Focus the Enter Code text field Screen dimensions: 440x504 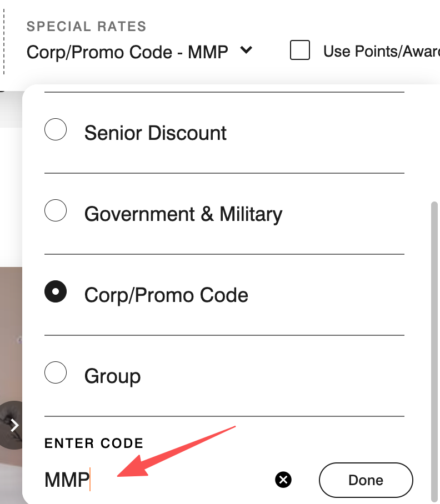[x=156, y=480]
